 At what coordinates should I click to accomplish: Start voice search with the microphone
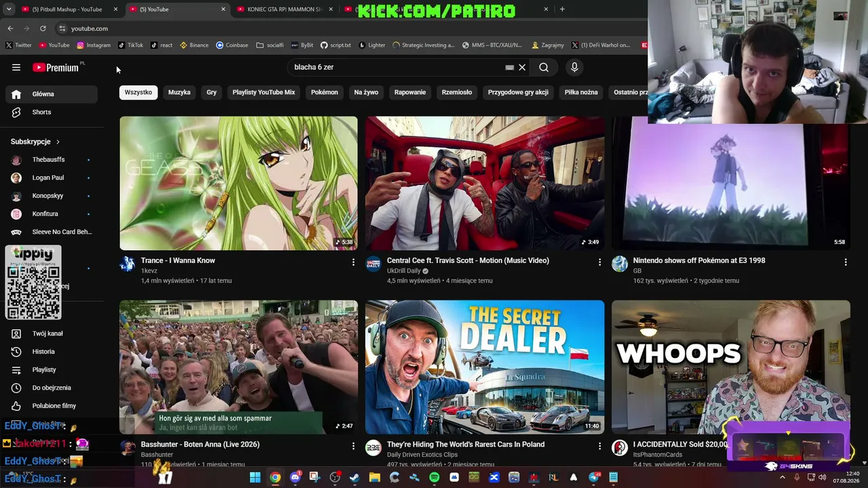click(x=574, y=67)
